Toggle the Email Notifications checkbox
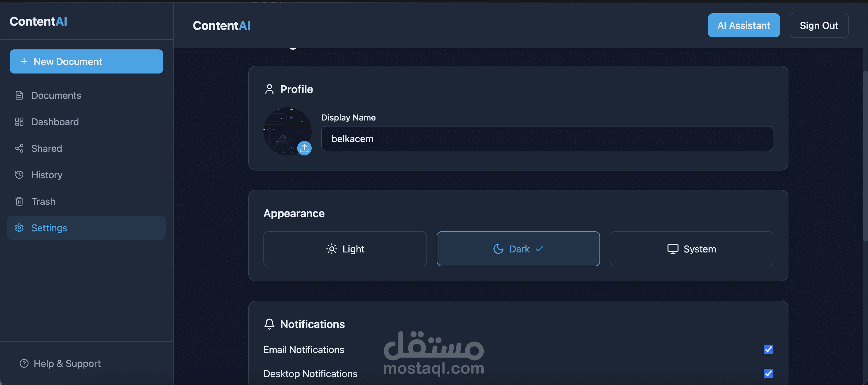This screenshot has width=868, height=385. (768, 349)
